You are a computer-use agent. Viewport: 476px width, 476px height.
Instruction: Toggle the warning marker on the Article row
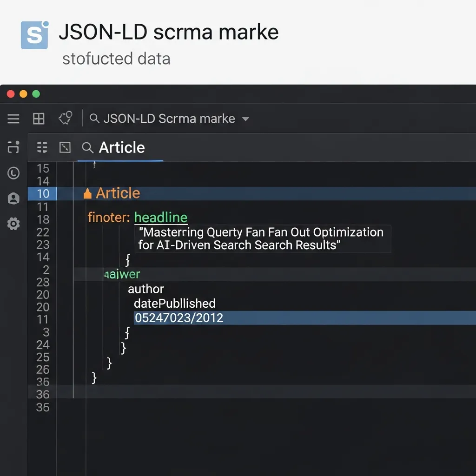click(x=87, y=193)
